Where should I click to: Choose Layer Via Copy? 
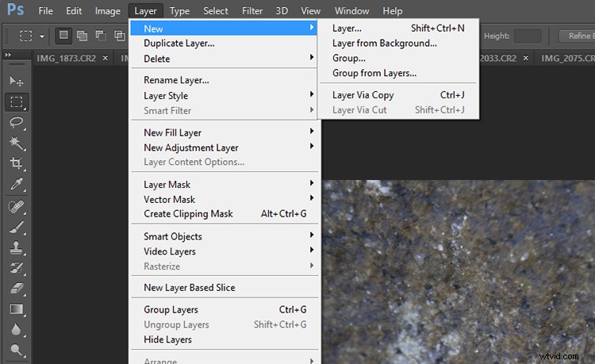click(x=398, y=95)
